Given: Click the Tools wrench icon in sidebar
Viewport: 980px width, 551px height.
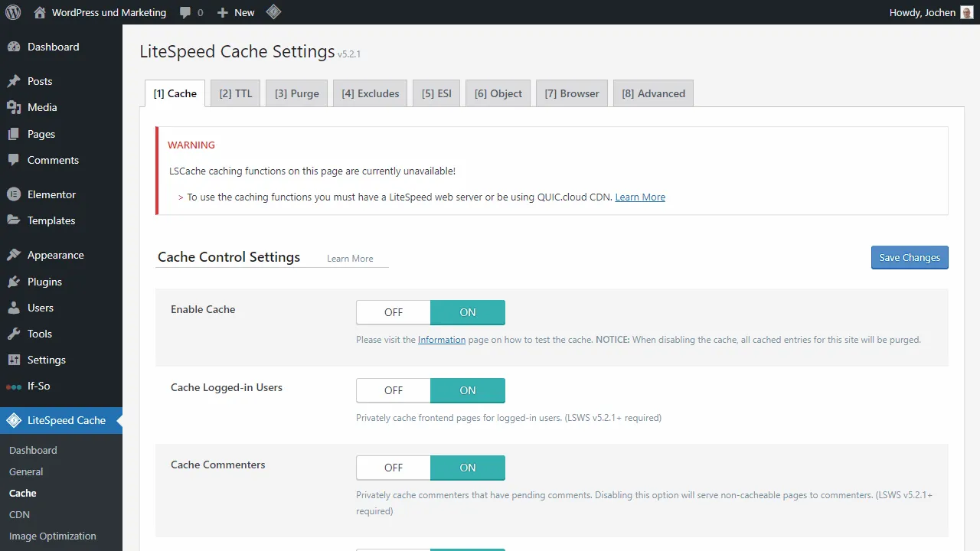Looking at the screenshot, I should [x=14, y=334].
